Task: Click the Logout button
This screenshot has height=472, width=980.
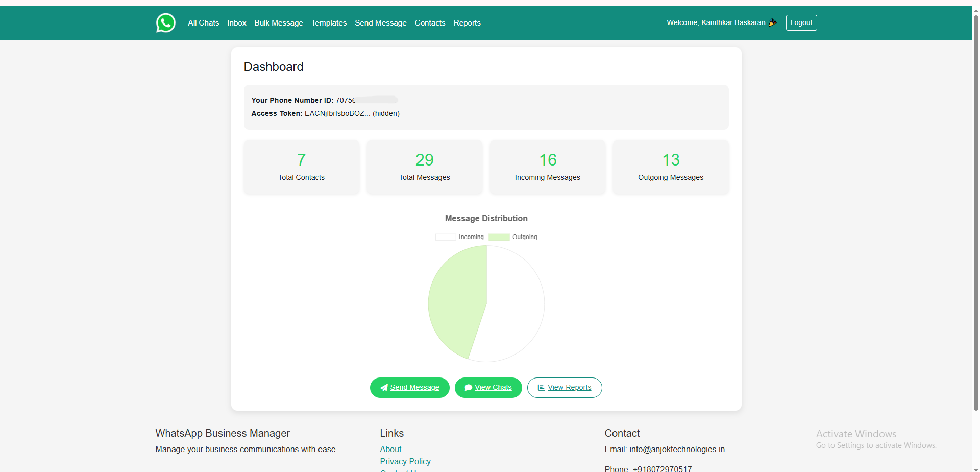Action: point(801,22)
